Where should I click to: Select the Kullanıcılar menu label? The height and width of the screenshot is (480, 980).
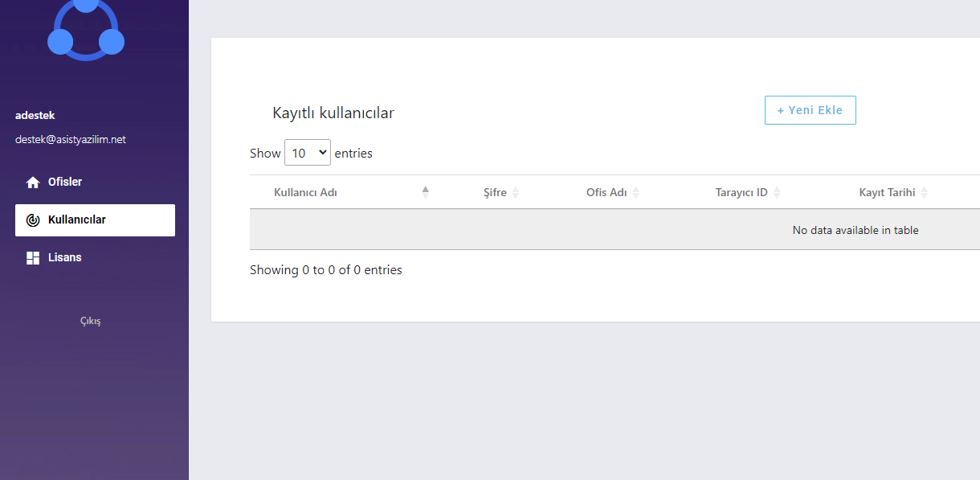point(77,219)
